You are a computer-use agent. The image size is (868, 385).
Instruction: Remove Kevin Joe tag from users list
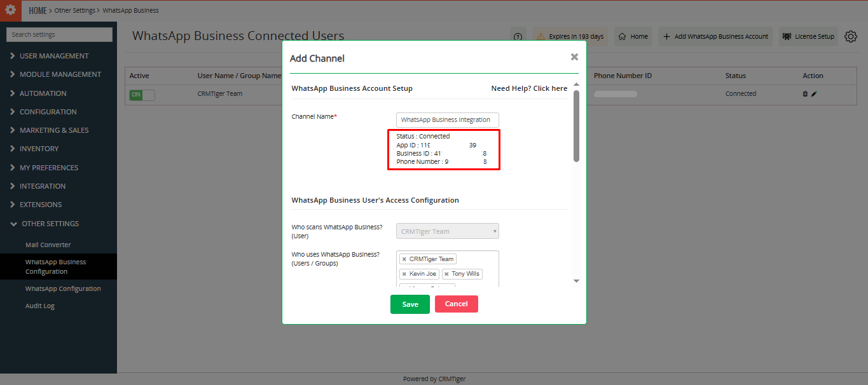point(404,274)
